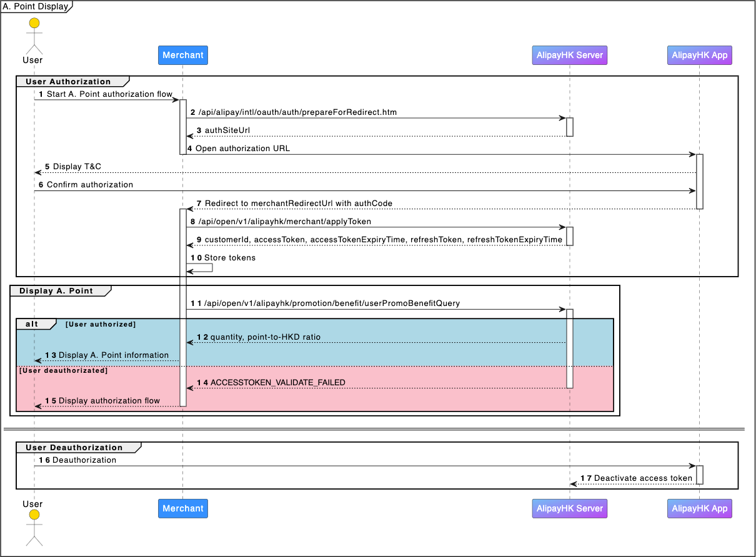The image size is (756, 557).
Task: Click the 'Display A. Point' group label
Action: pyautogui.click(x=56, y=290)
